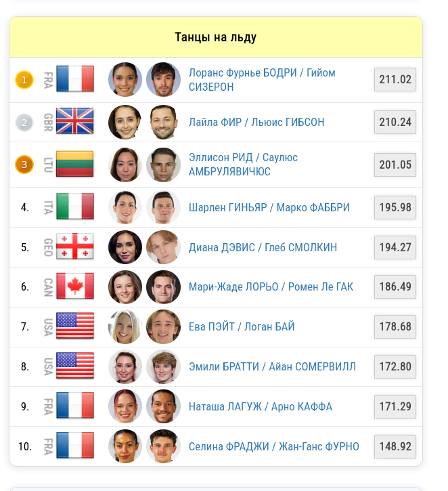
Task: Click the Танцы на льду table header
Action: pyautogui.click(x=216, y=37)
